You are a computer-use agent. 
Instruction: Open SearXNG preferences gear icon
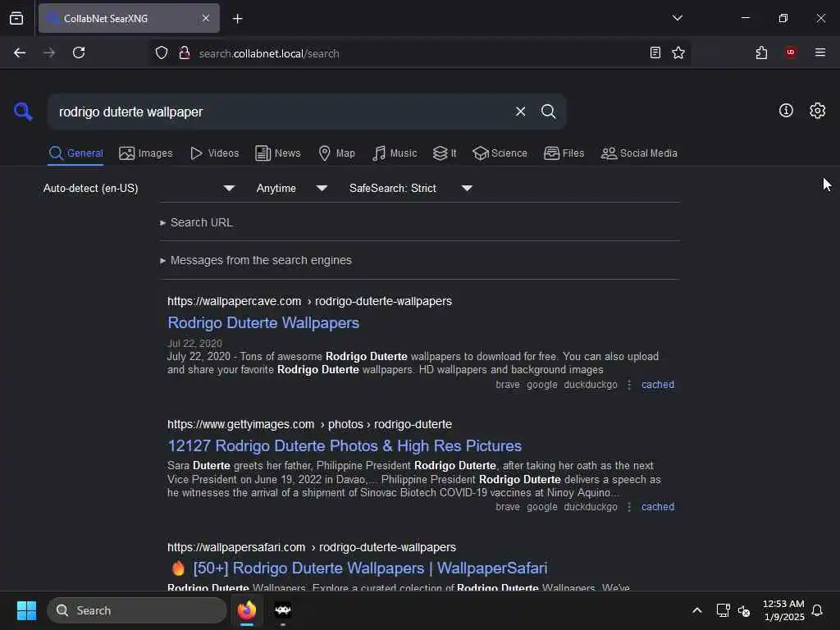pos(817,111)
